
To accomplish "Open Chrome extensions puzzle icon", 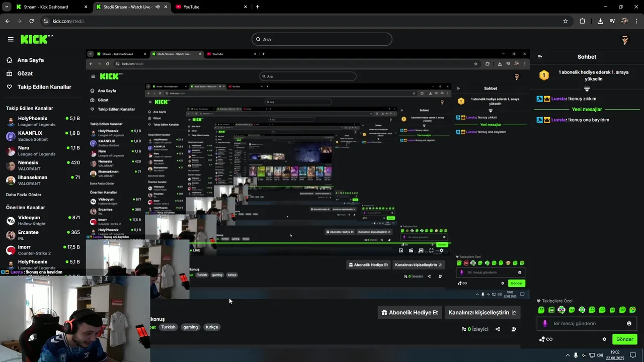I will [x=583, y=21].
